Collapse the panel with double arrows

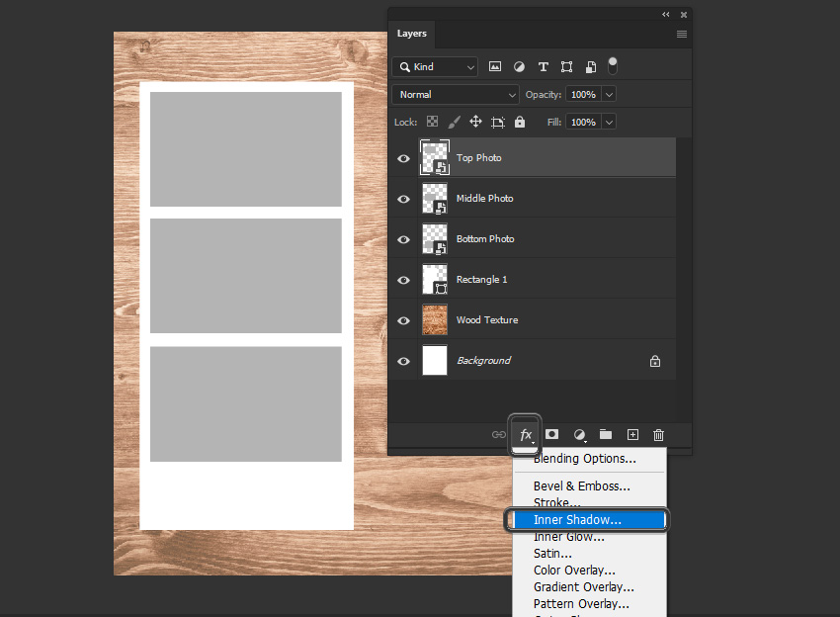pos(666,15)
